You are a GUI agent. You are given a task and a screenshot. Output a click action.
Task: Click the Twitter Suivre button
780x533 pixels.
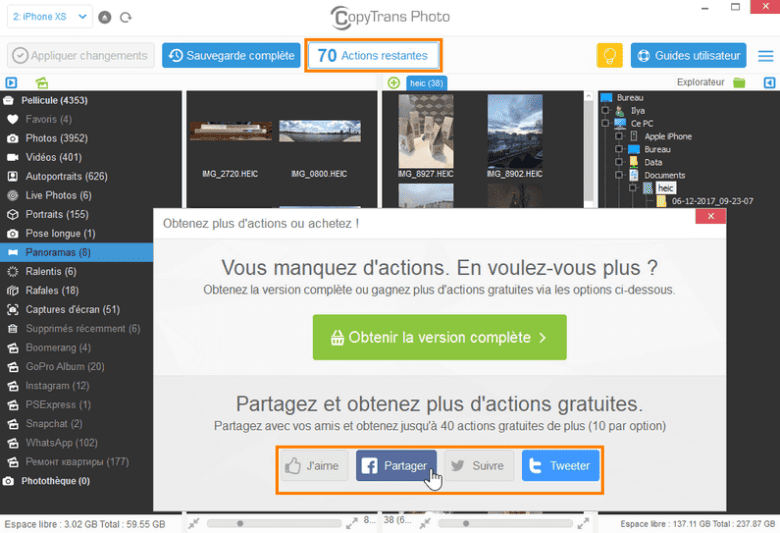(x=478, y=466)
